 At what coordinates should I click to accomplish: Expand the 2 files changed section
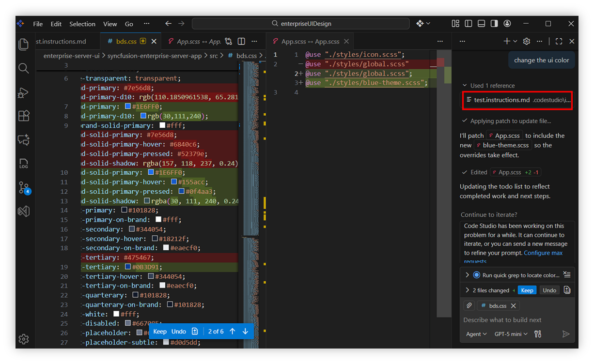pyautogui.click(x=467, y=290)
